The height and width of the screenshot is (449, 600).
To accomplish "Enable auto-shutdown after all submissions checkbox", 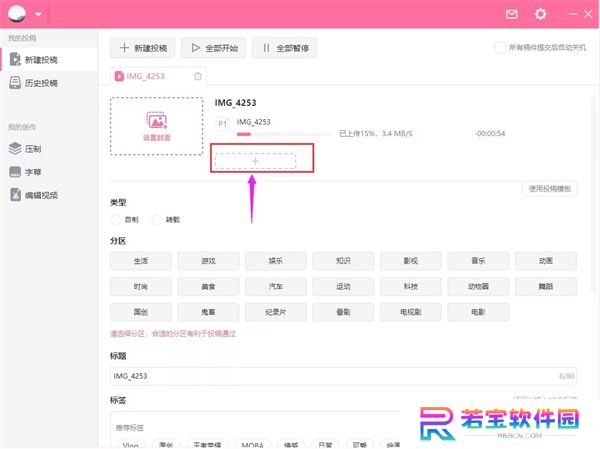I will pyautogui.click(x=500, y=47).
